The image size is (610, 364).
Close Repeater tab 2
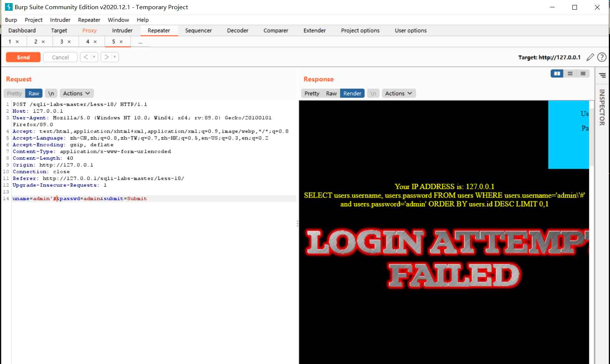click(x=43, y=42)
